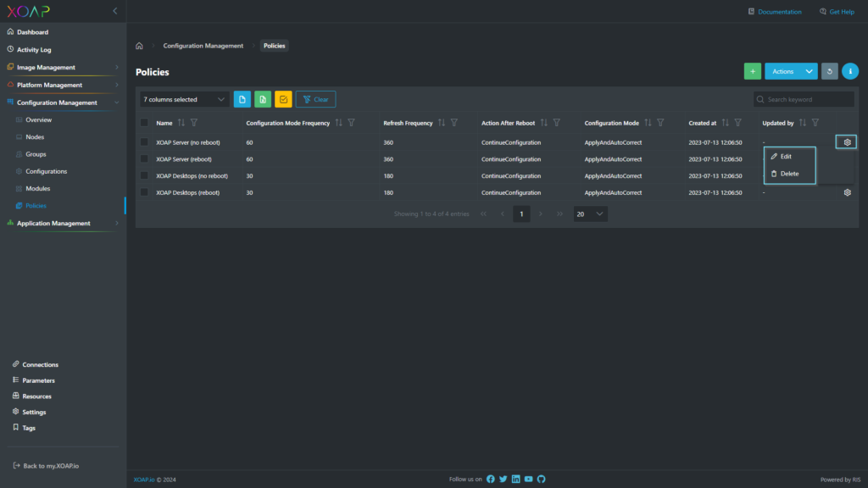
Task: Open Nodes under Configuration Management
Action: coord(34,137)
